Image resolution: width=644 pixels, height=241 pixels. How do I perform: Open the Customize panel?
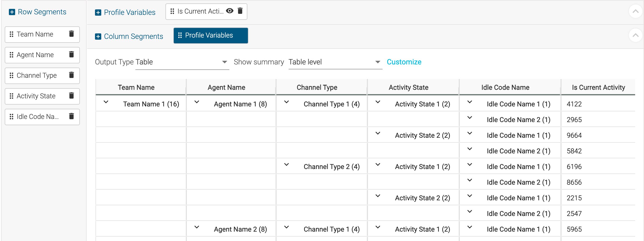tap(404, 62)
